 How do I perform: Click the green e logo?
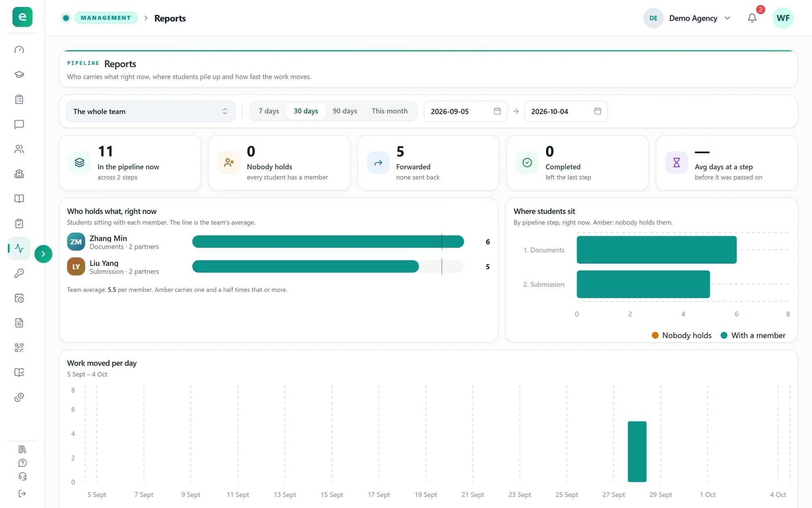22,17
